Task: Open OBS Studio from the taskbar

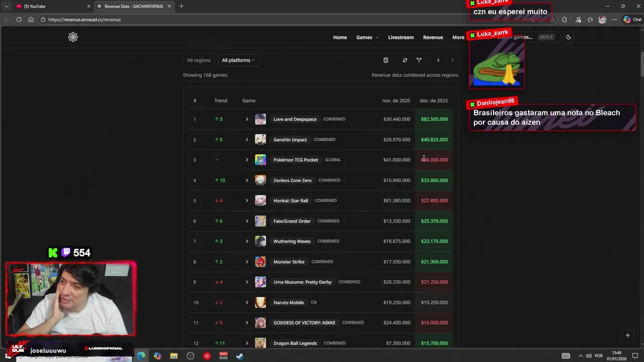Action: (x=190, y=356)
